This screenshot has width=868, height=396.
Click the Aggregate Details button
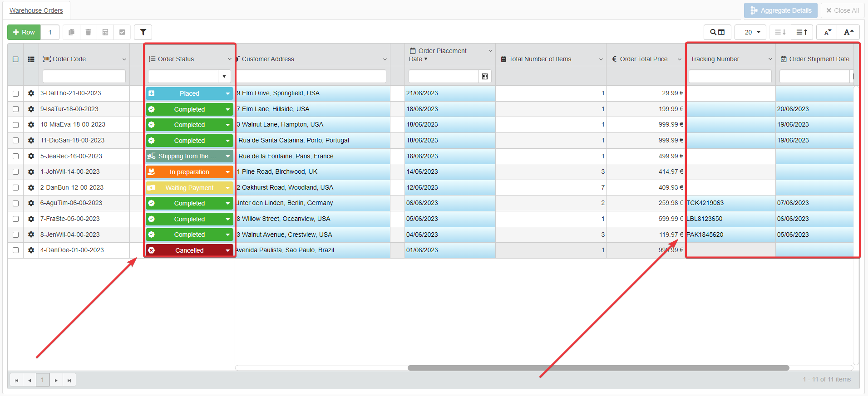(780, 10)
